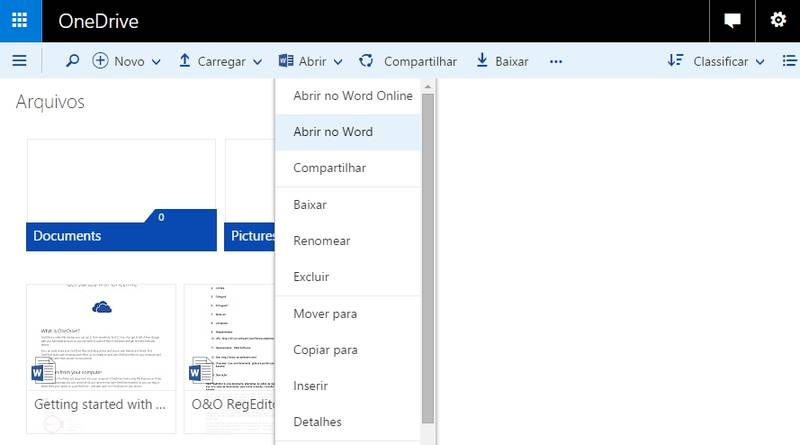Click the Carregar toolbar label

[221, 62]
